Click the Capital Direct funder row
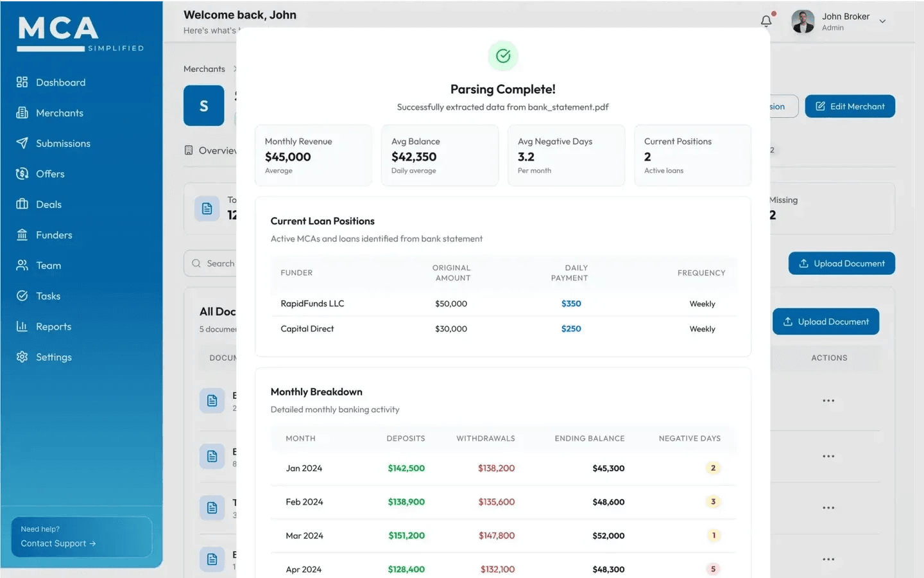This screenshot has height=578, width=924. tap(503, 329)
